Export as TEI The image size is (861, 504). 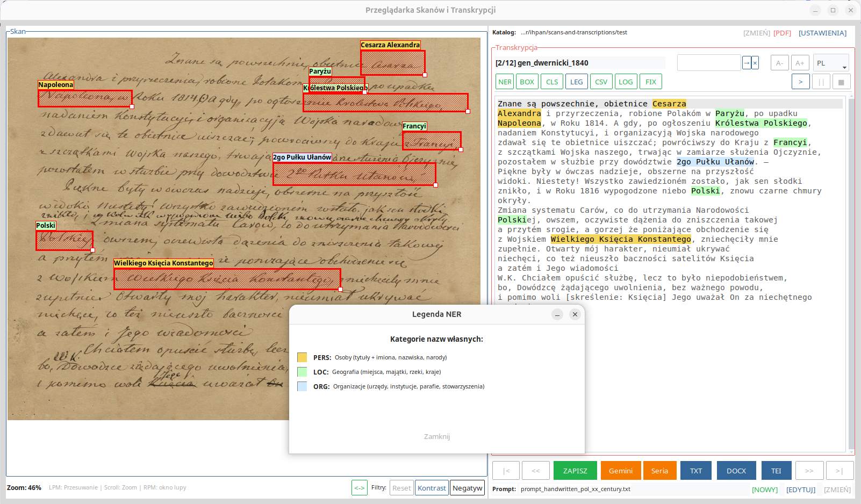tap(776, 471)
